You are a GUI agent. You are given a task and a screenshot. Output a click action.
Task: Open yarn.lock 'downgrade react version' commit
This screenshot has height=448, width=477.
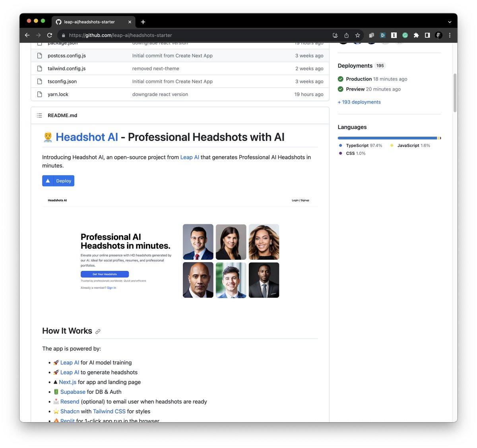160,95
